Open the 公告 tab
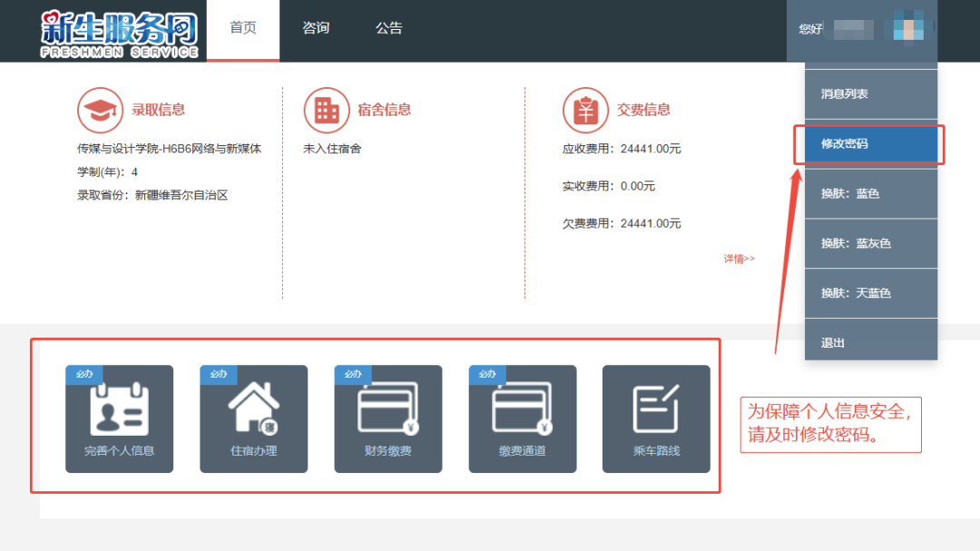 (388, 30)
